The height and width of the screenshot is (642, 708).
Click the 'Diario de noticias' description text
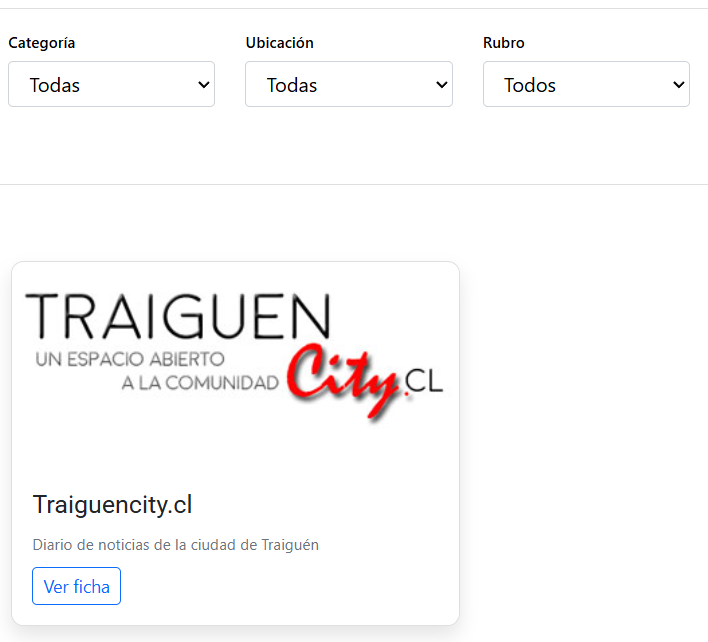175,545
